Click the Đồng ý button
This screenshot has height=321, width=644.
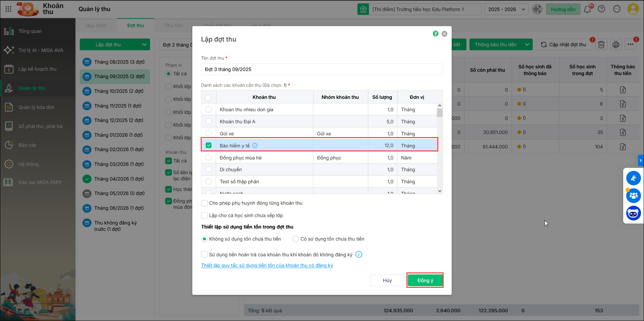pos(425,280)
